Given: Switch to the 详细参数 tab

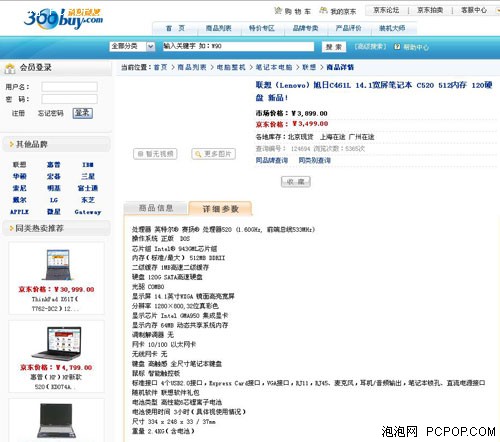Looking at the screenshot, I should point(220,209).
